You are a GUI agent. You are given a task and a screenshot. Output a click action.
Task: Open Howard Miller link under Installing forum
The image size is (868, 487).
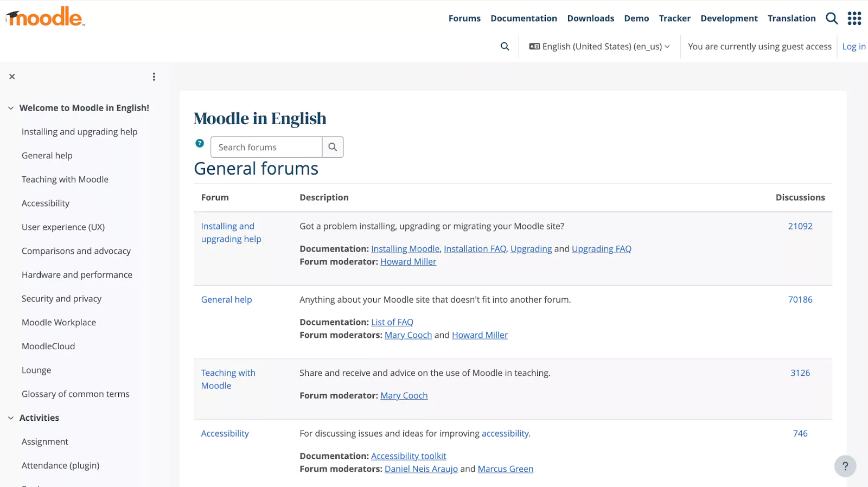pyautogui.click(x=408, y=262)
